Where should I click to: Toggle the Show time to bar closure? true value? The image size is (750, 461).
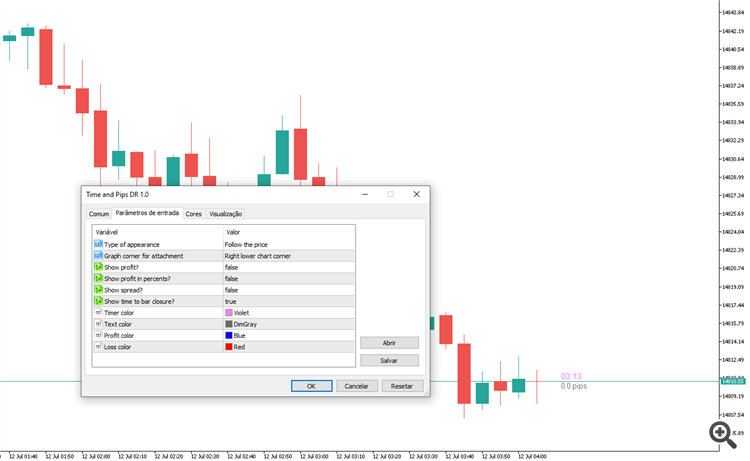point(289,301)
